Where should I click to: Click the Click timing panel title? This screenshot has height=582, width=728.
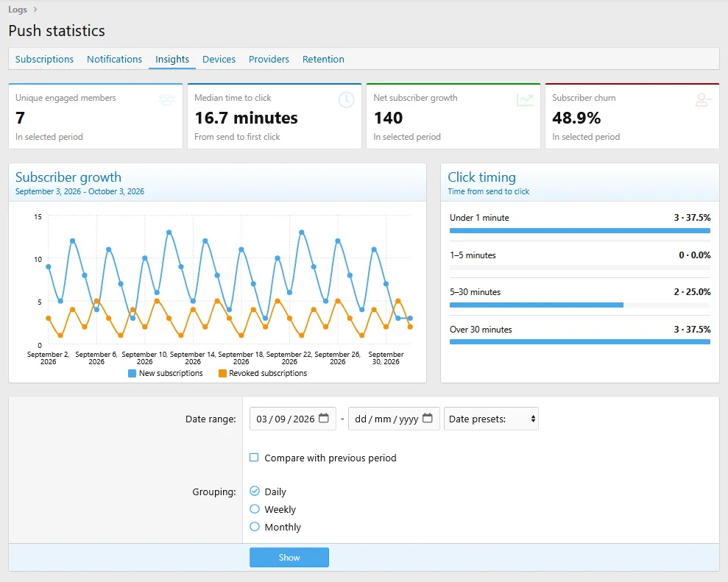(x=481, y=177)
